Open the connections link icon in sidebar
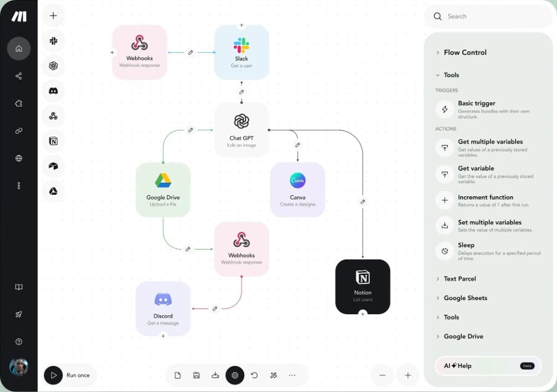 click(19, 130)
